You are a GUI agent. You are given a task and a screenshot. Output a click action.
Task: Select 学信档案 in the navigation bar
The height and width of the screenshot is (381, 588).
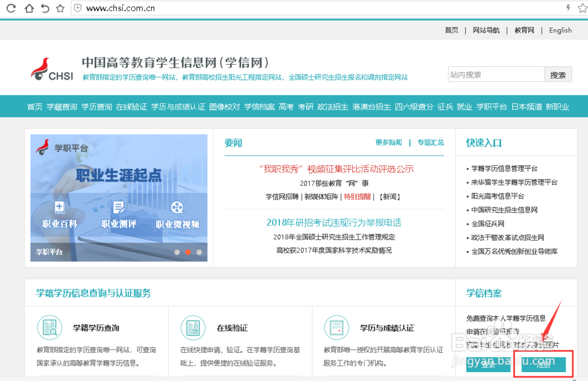pyautogui.click(x=259, y=107)
